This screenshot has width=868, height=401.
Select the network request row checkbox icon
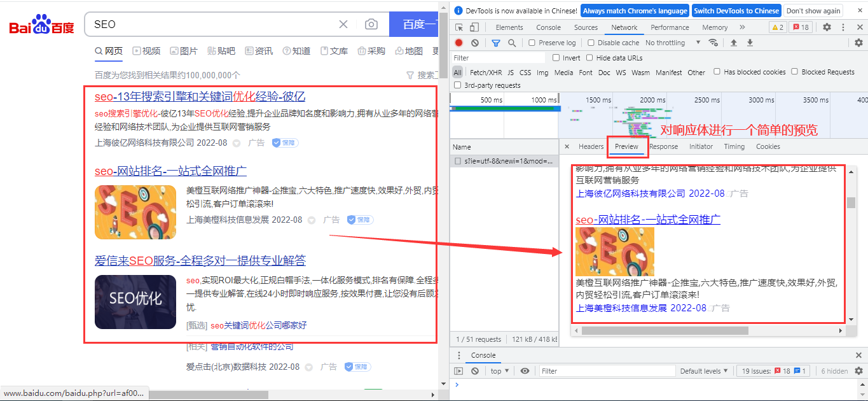(458, 162)
